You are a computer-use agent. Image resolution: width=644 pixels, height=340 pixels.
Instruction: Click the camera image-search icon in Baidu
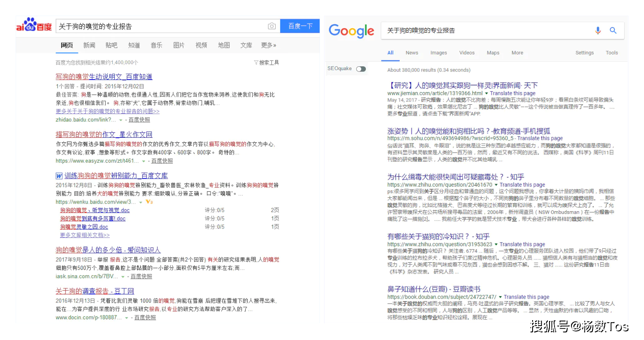pyautogui.click(x=272, y=26)
